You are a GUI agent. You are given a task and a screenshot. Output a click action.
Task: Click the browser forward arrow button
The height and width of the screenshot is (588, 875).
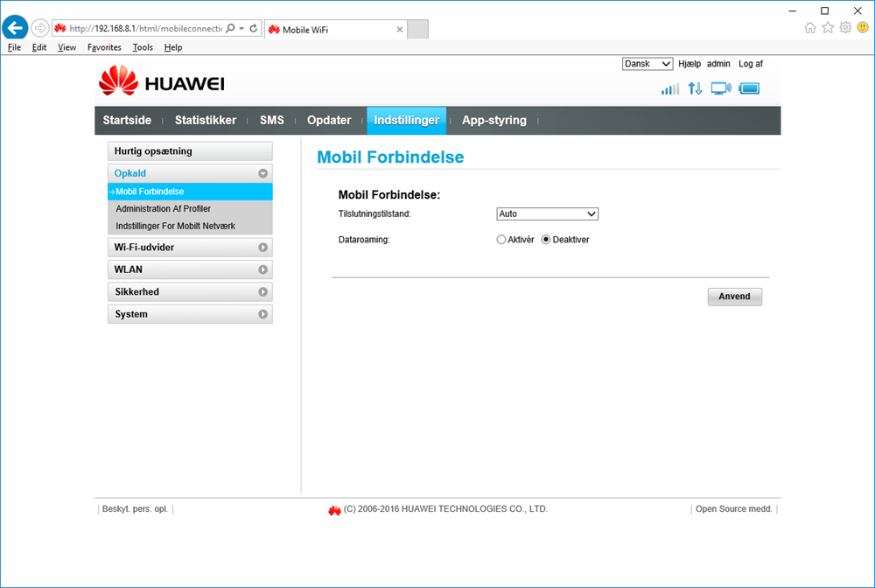pos(39,27)
